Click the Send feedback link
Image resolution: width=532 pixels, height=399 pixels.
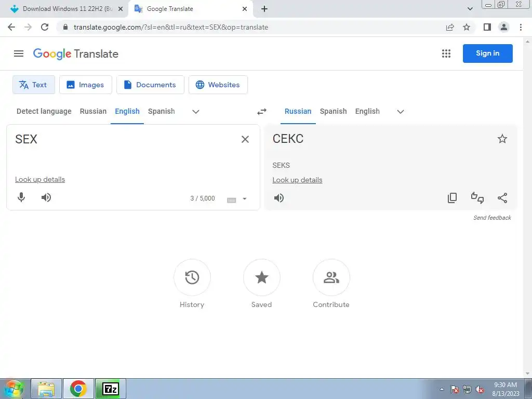pyautogui.click(x=492, y=218)
